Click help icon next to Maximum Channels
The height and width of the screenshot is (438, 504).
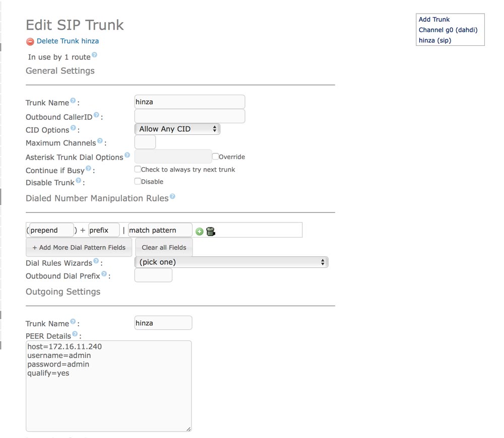[x=100, y=141]
